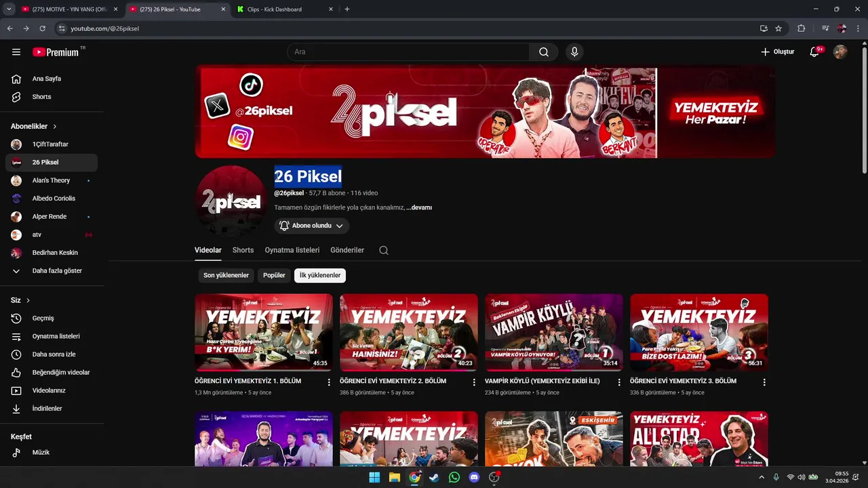Open Alan's Theory subscription channel
Screen dimensions: 868x488
click(52, 180)
